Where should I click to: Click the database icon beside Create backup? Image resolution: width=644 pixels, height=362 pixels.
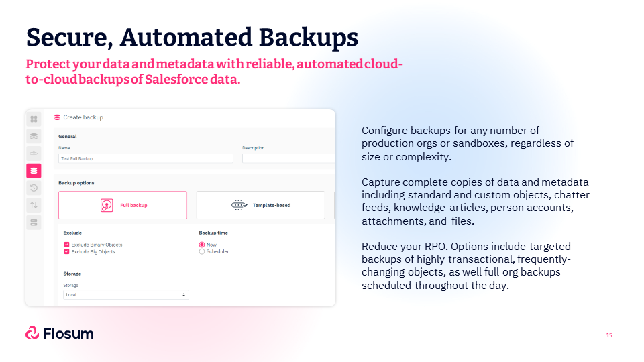(x=57, y=117)
